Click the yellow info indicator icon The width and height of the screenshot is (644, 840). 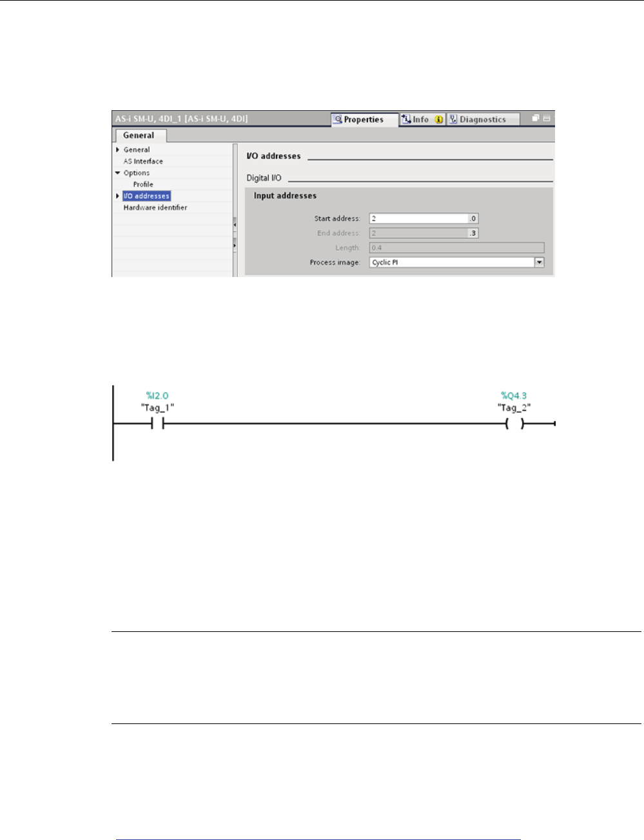pyautogui.click(x=439, y=119)
